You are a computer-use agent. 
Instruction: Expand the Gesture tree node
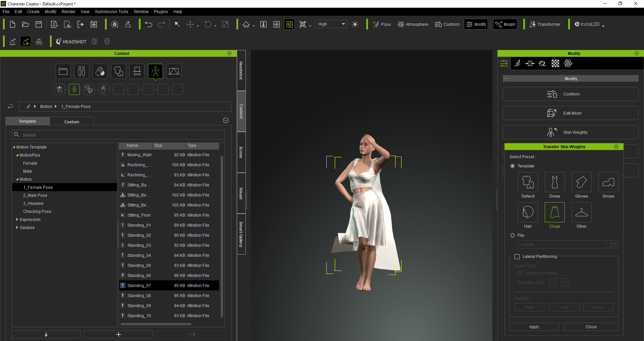[17, 227]
